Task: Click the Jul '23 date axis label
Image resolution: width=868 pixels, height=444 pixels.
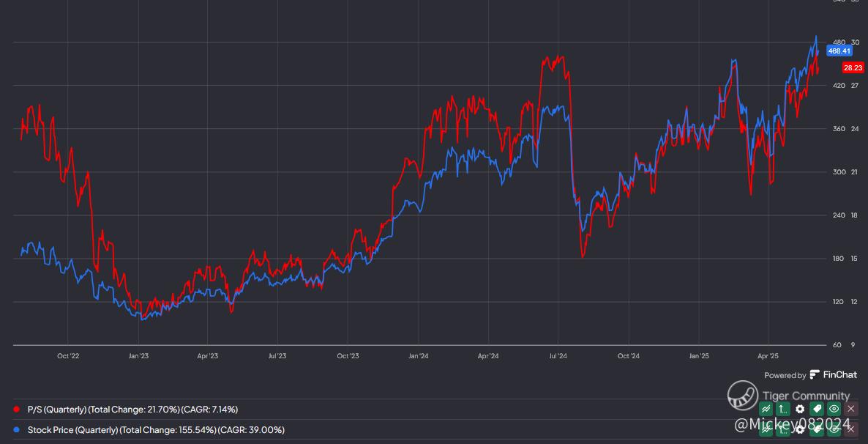Action: point(277,356)
